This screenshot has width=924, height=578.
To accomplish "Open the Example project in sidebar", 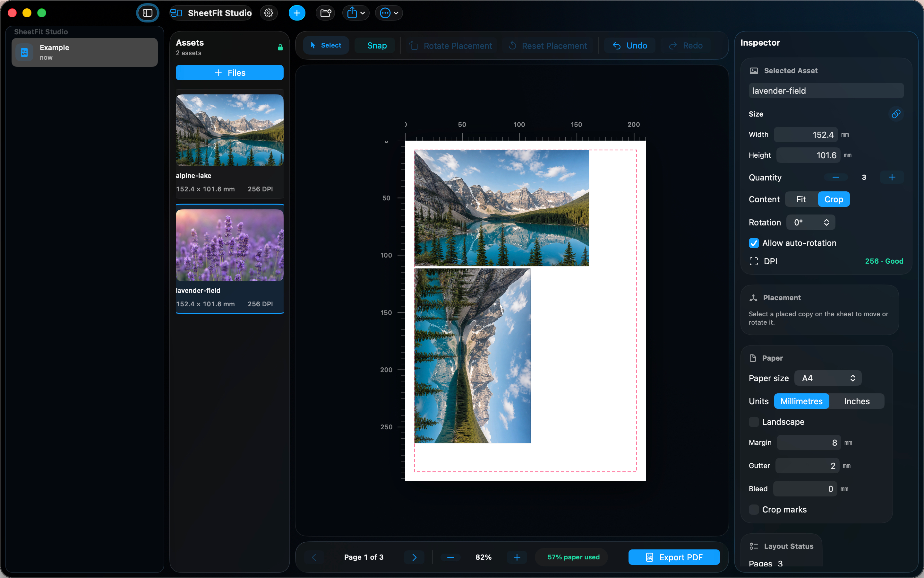I will (x=84, y=52).
